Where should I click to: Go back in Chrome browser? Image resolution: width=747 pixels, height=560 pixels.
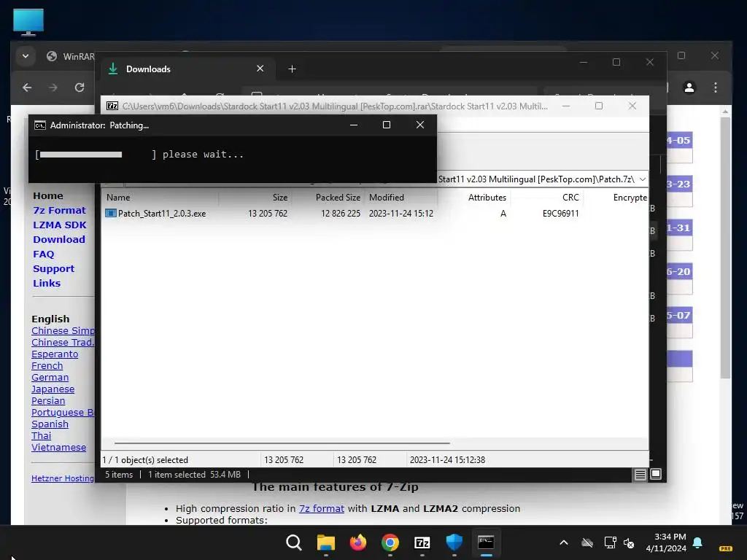click(x=27, y=87)
